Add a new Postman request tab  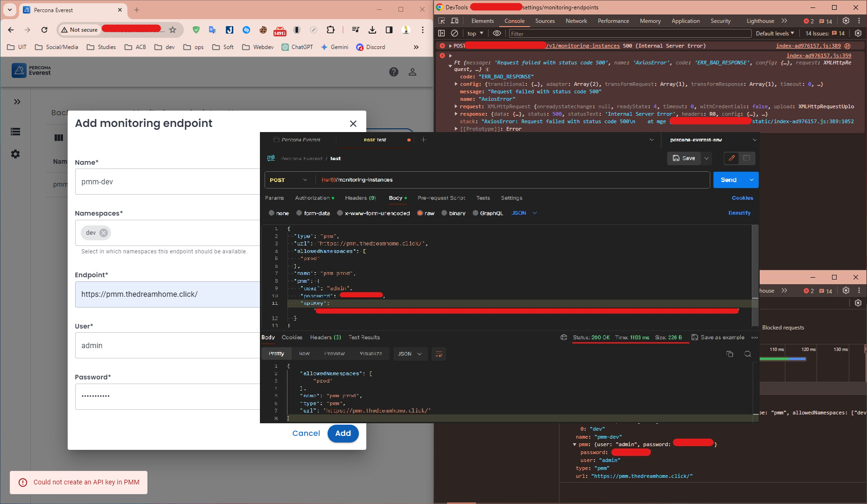coord(423,140)
